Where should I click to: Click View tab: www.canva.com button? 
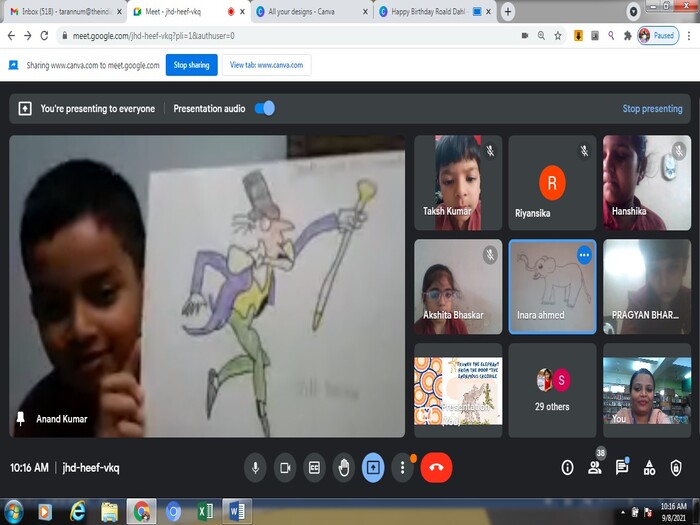point(267,65)
